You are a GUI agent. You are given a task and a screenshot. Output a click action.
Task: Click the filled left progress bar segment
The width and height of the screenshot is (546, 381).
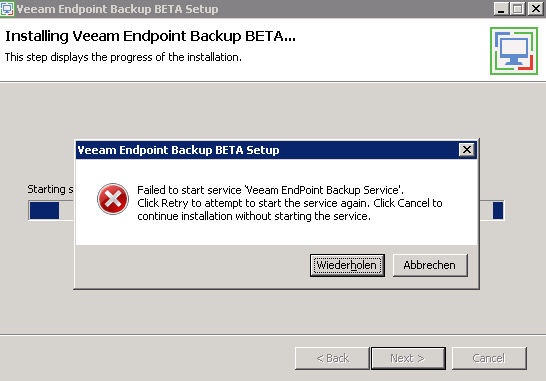coord(44,210)
